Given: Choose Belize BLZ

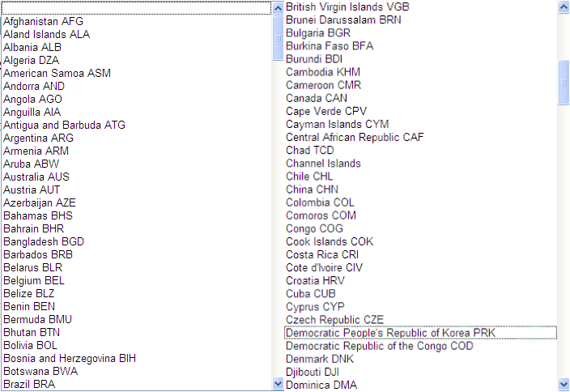Looking at the screenshot, I should pos(28,293).
